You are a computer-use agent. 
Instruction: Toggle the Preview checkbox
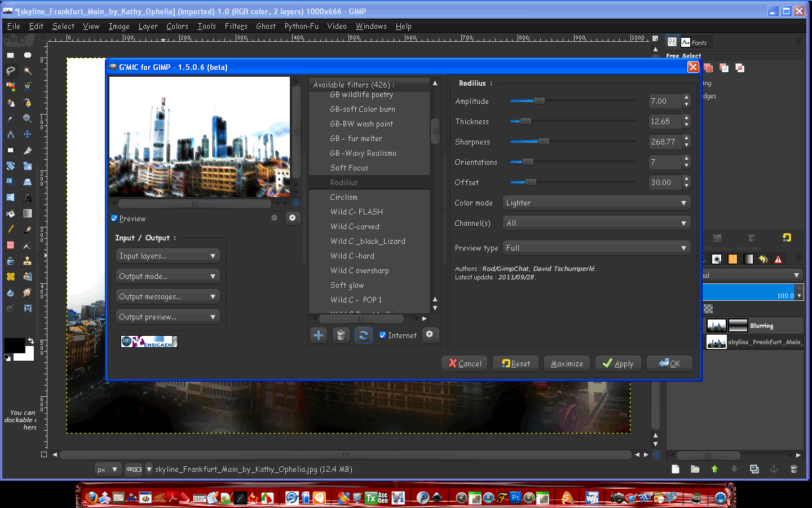click(114, 218)
